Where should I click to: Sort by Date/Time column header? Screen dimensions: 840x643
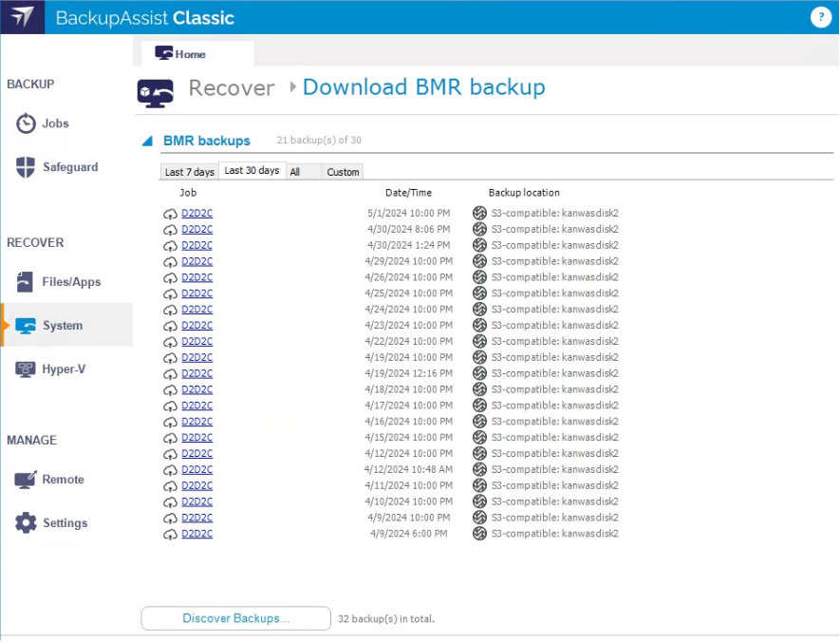pos(409,193)
